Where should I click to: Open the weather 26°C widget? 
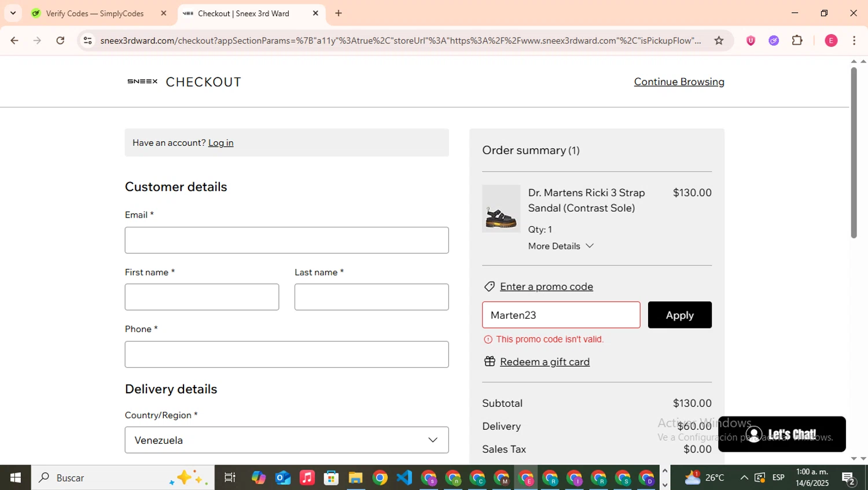click(704, 477)
